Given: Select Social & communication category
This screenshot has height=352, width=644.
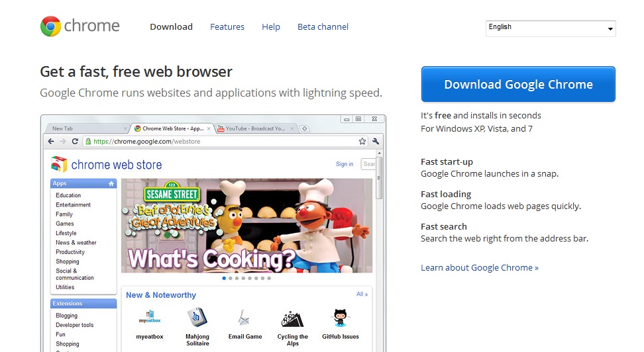Looking at the screenshot, I should (75, 274).
